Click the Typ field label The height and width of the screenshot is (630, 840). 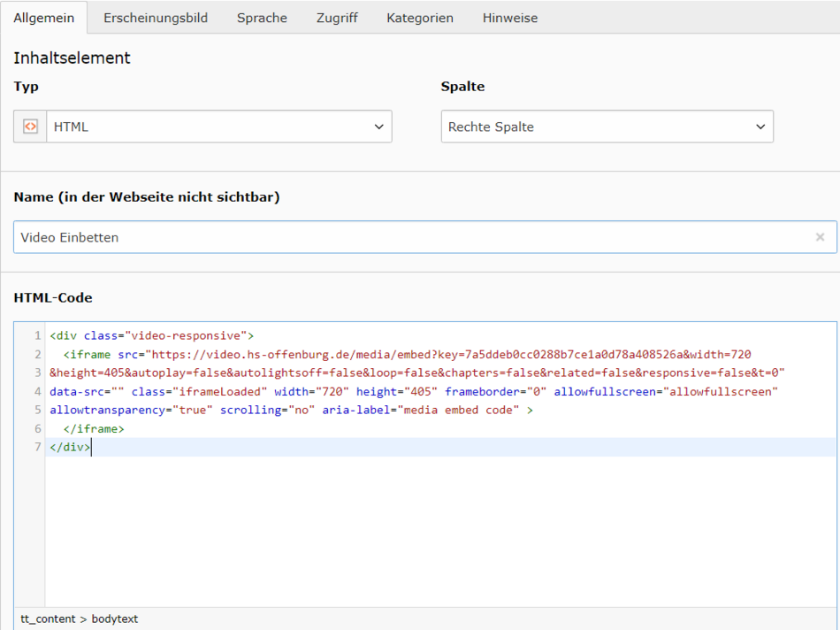[x=27, y=87]
